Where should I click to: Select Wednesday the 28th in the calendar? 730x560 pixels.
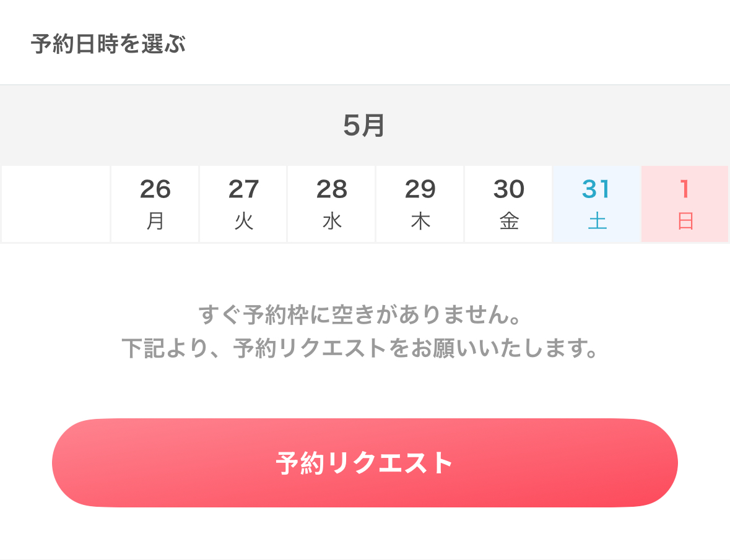point(331,203)
